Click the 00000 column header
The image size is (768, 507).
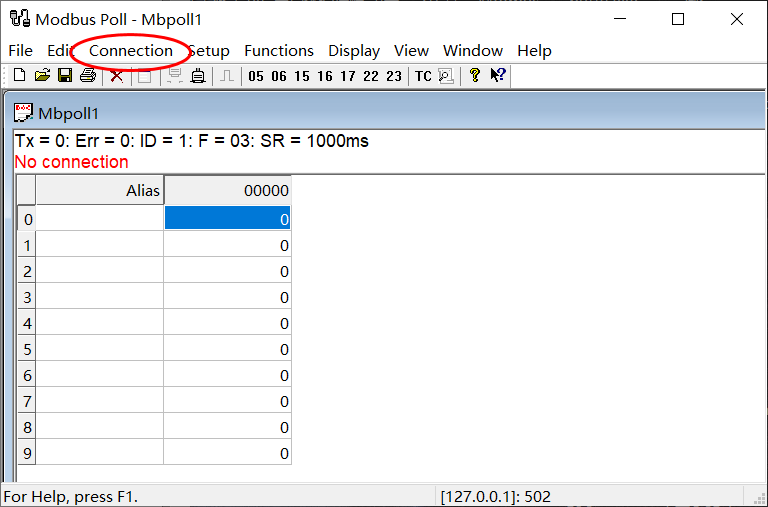click(x=227, y=190)
